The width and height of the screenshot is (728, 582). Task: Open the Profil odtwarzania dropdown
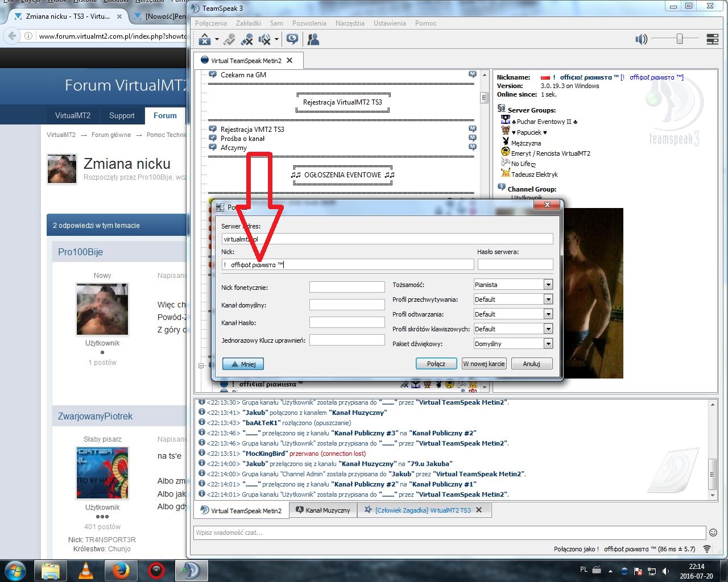tap(513, 314)
